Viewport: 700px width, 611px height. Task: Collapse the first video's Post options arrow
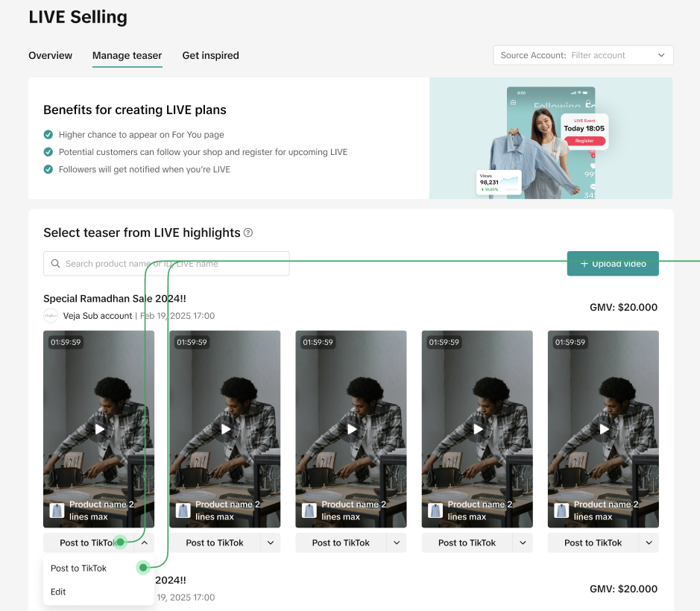(x=145, y=543)
